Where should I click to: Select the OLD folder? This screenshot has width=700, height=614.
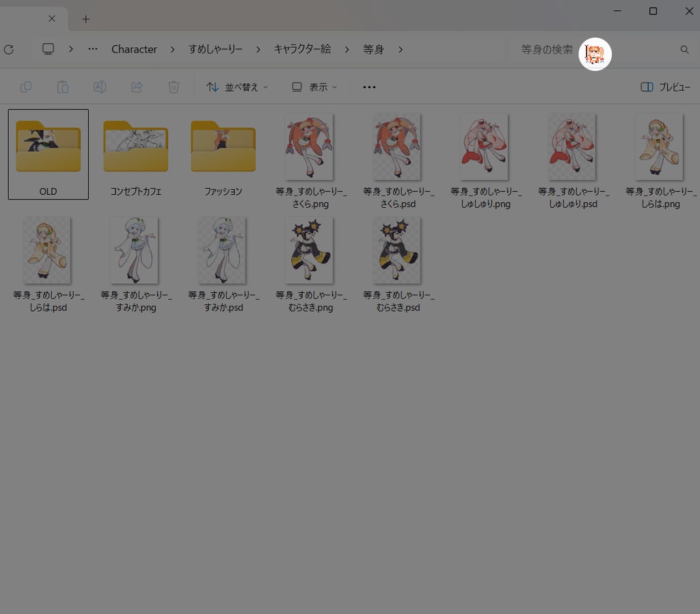pyautogui.click(x=48, y=147)
